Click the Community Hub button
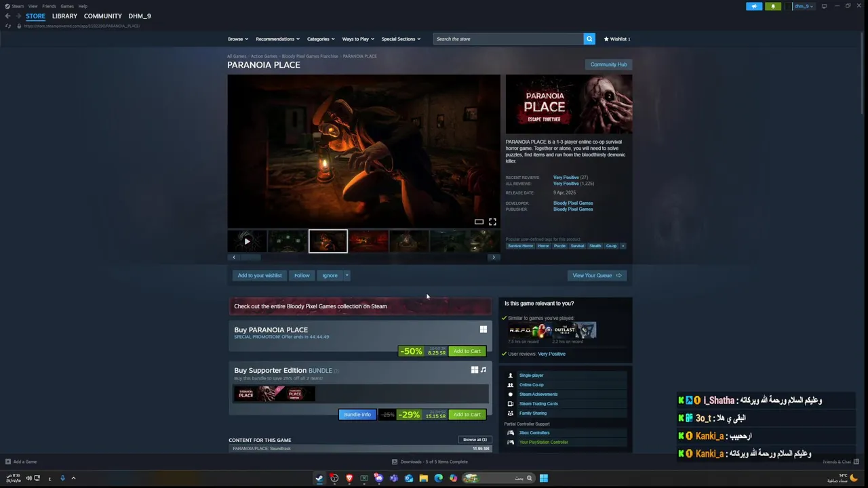 click(608, 64)
